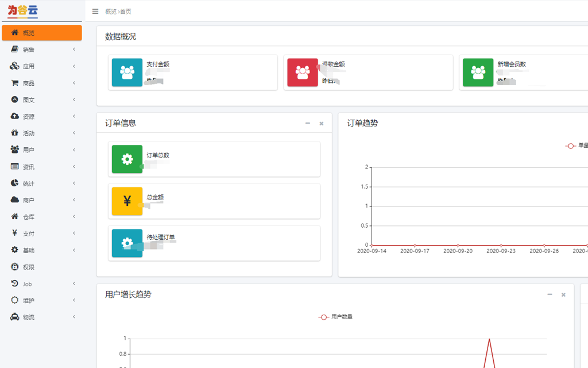This screenshot has height=368, width=588.
Task: Click the 概览 breadcrumb link
Action: click(x=111, y=11)
